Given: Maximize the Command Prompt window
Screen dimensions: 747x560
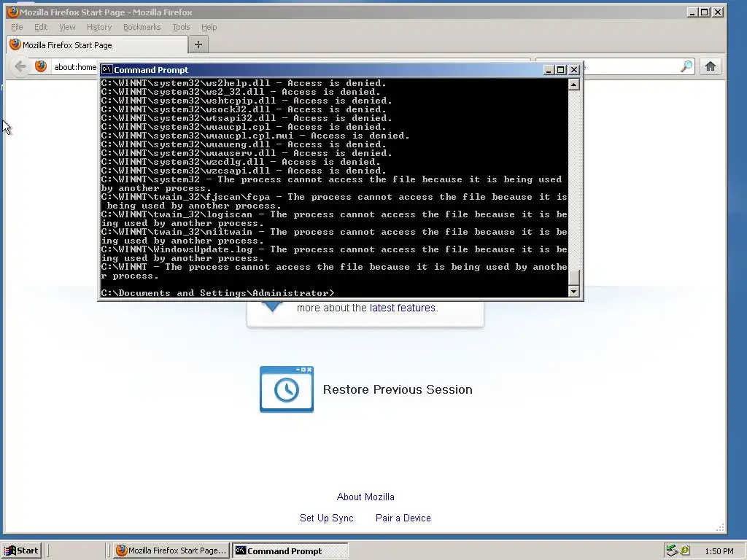Looking at the screenshot, I should 561,69.
